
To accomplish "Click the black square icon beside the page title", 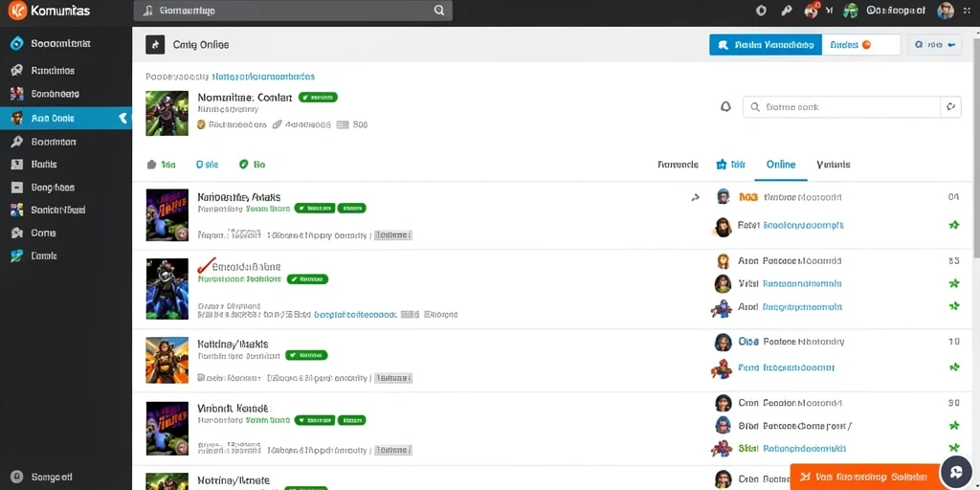I will 155,44.
